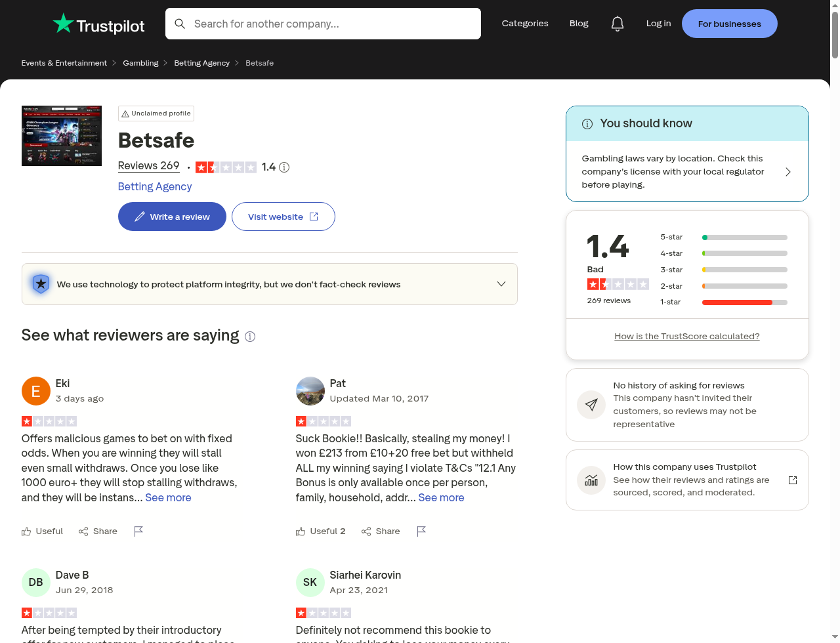Click the info icon beside 'See what reviewers are saying'
This screenshot has height=643, width=840.
click(250, 337)
